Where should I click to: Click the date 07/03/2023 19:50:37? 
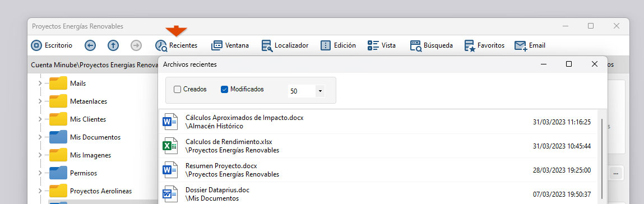coord(562,194)
